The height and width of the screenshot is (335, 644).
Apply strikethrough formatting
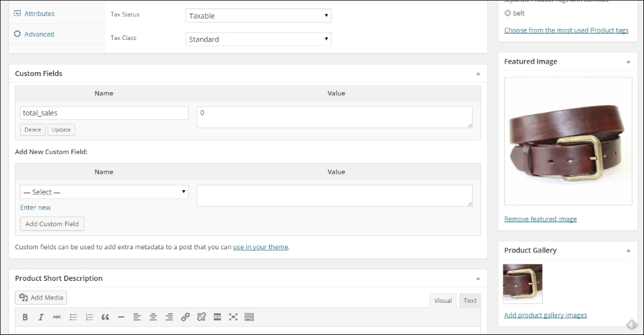tap(57, 317)
